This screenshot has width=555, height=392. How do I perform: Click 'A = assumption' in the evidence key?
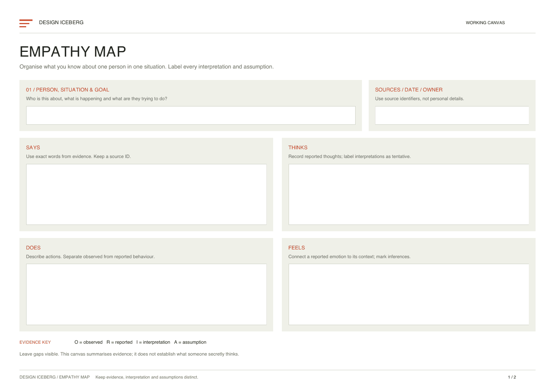click(x=190, y=342)
